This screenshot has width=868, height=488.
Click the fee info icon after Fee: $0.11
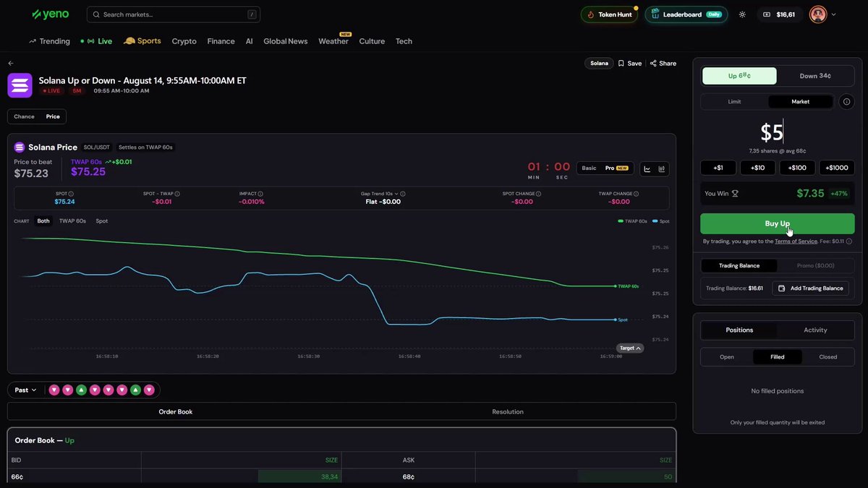pyautogui.click(x=848, y=241)
